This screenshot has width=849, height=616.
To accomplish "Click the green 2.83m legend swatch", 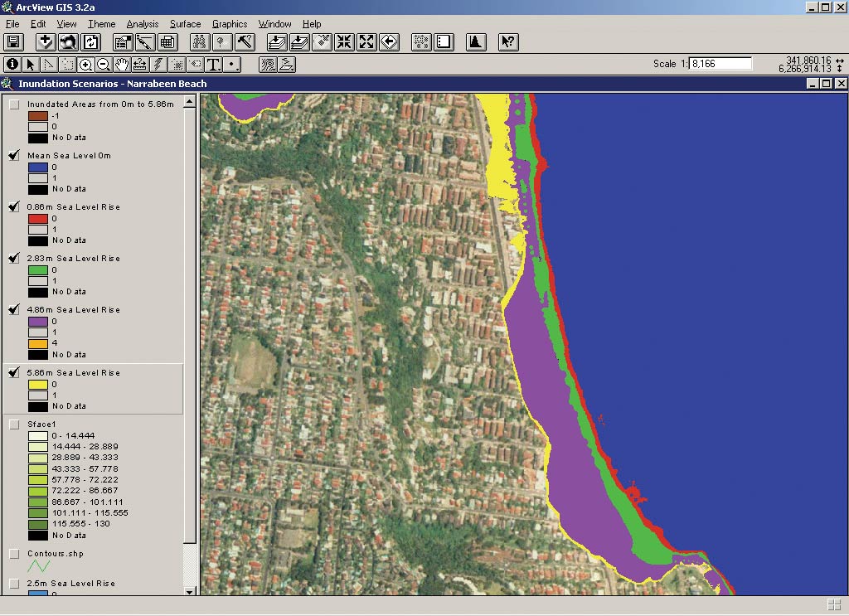I will (38, 270).
